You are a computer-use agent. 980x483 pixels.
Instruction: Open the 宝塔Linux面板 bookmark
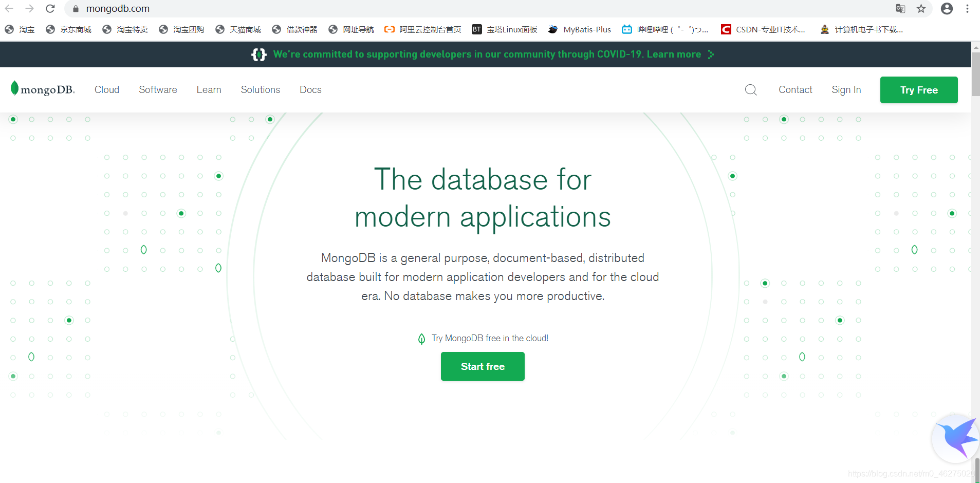(505, 30)
